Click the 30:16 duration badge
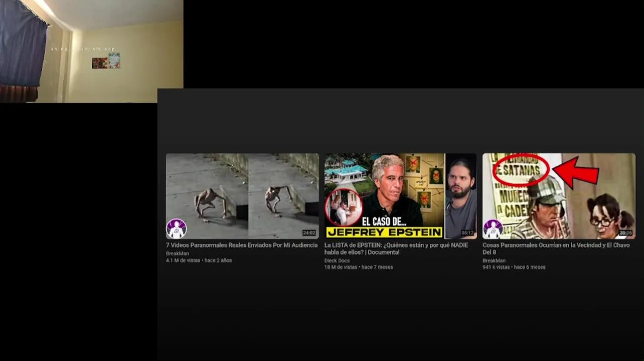The width and height of the screenshot is (644, 361). click(625, 233)
